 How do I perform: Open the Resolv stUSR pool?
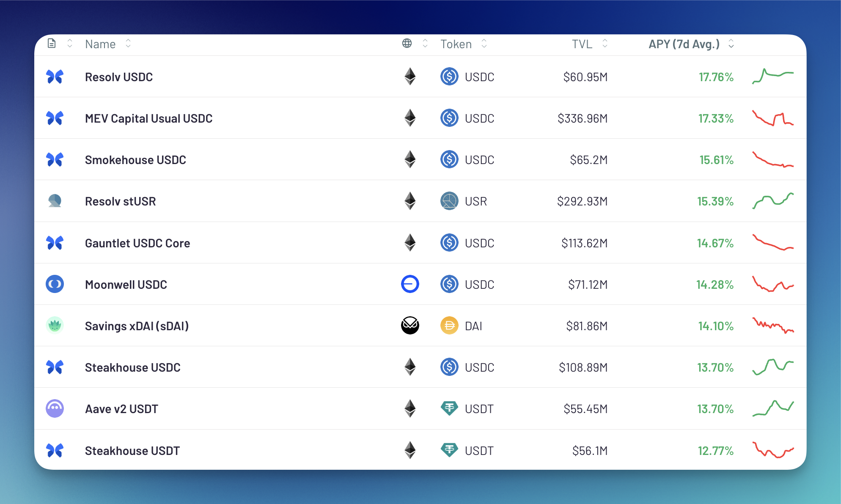click(x=120, y=201)
